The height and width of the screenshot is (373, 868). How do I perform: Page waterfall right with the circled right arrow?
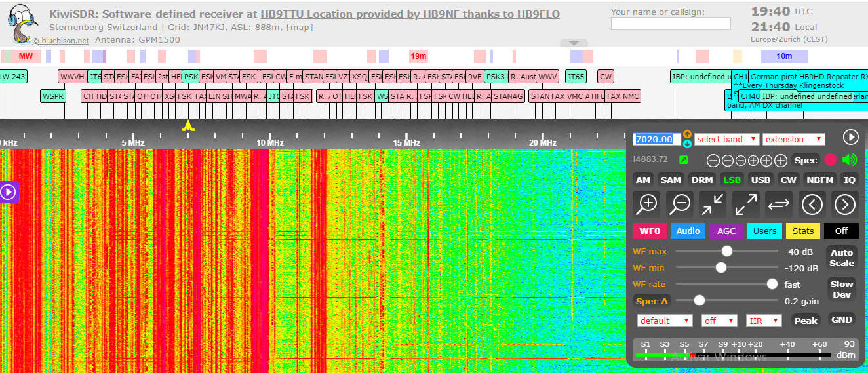point(844,205)
